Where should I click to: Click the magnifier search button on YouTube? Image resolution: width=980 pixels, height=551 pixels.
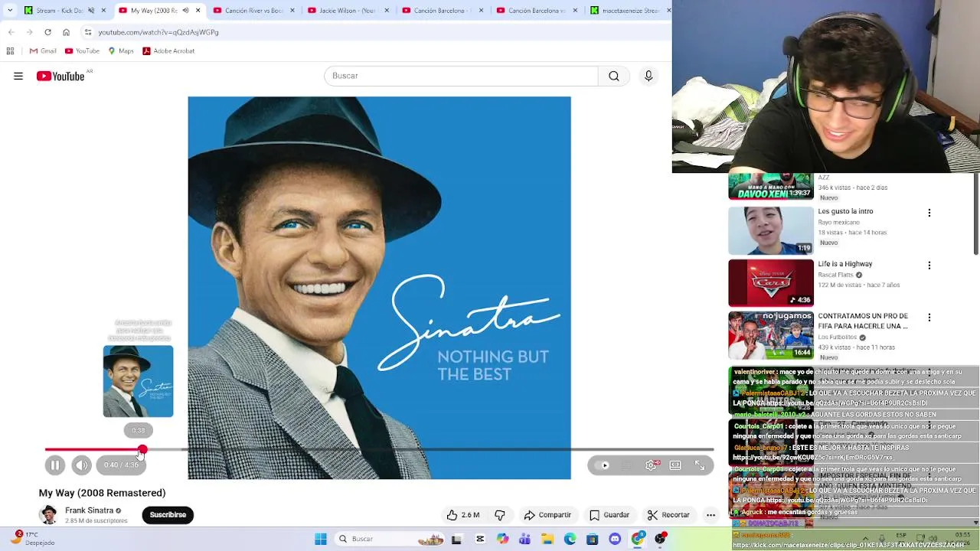point(614,76)
